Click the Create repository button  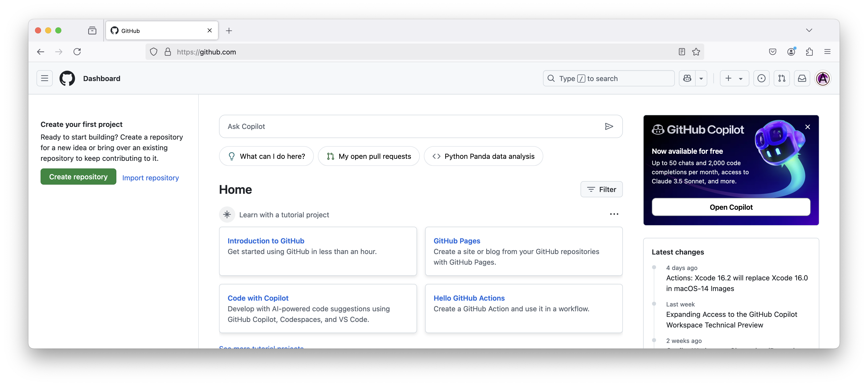pos(78,177)
